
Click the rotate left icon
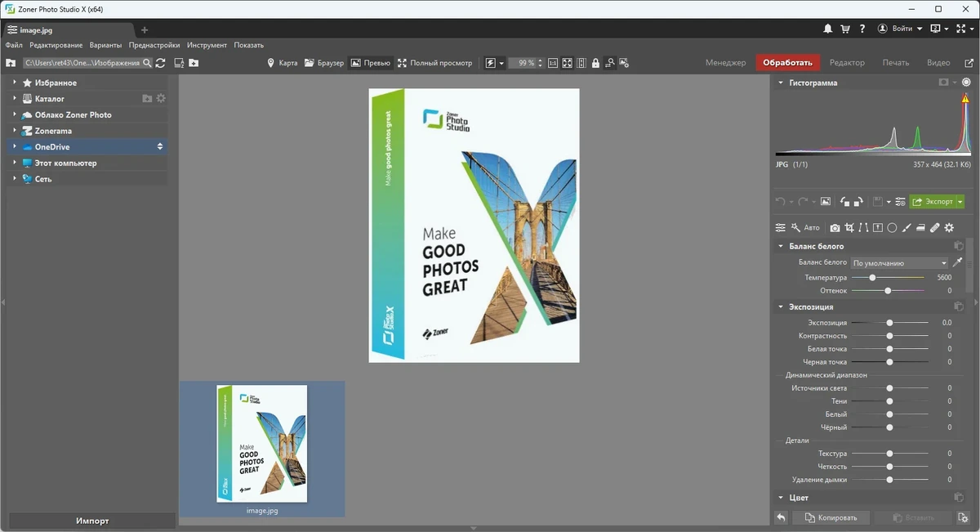click(x=844, y=202)
